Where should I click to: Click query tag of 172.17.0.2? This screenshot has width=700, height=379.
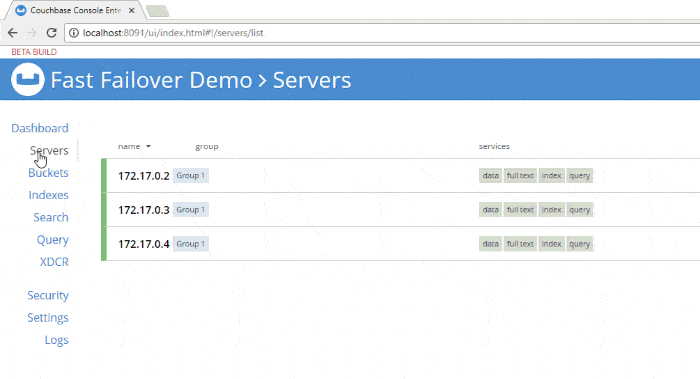click(x=579, y=175)
